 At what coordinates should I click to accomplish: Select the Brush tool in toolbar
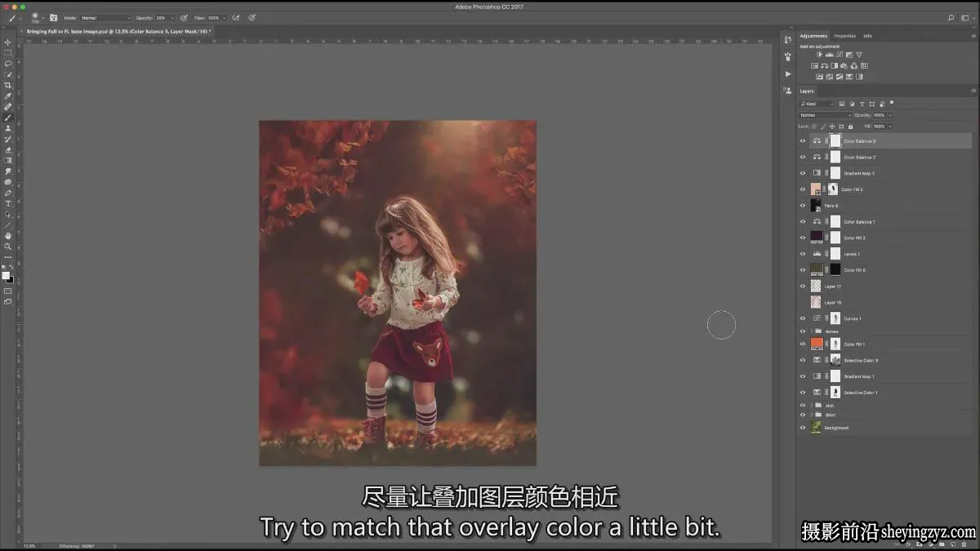(8, 118)
